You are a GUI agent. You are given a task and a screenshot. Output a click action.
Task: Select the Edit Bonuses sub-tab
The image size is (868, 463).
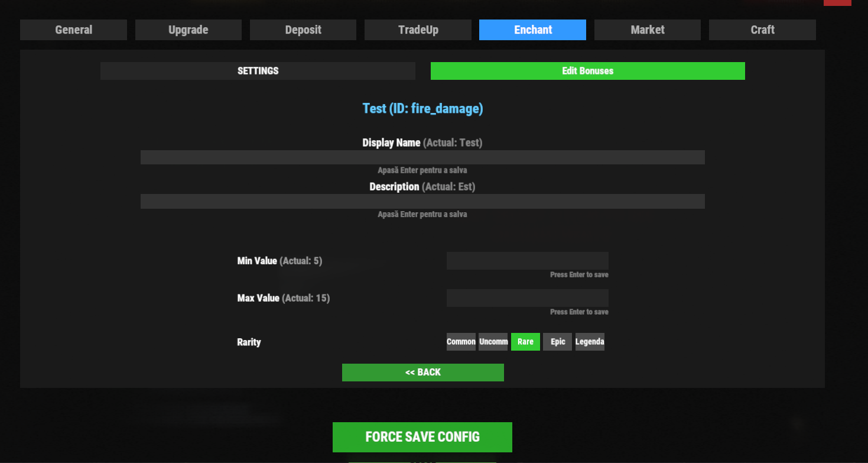[x=587, y=71]
